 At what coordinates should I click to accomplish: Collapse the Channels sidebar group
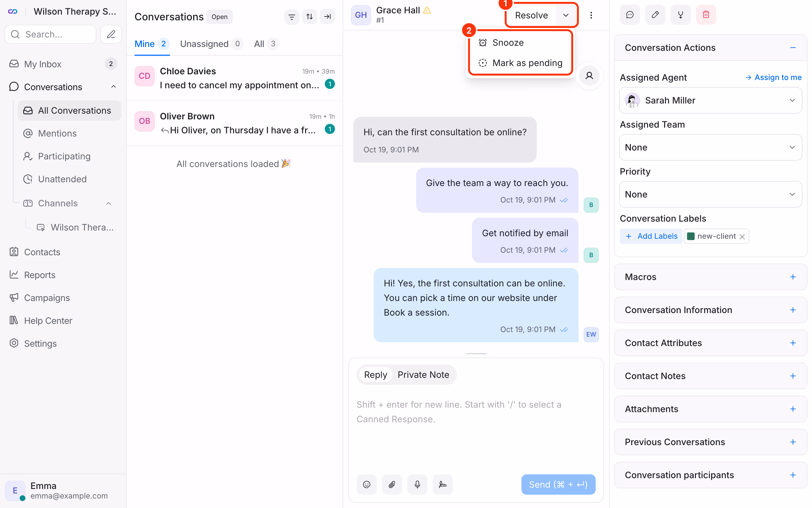coord(108,203)
